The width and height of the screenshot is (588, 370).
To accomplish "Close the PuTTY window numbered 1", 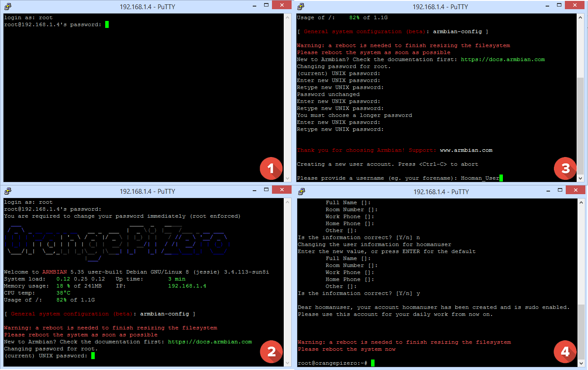I will click(281, 5).
